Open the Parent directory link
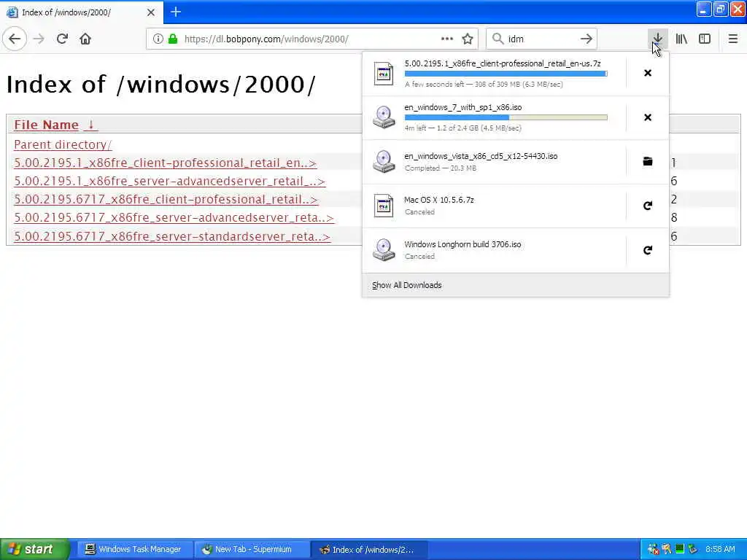Viewport: 747px width, 560px height. coord(63,144)
